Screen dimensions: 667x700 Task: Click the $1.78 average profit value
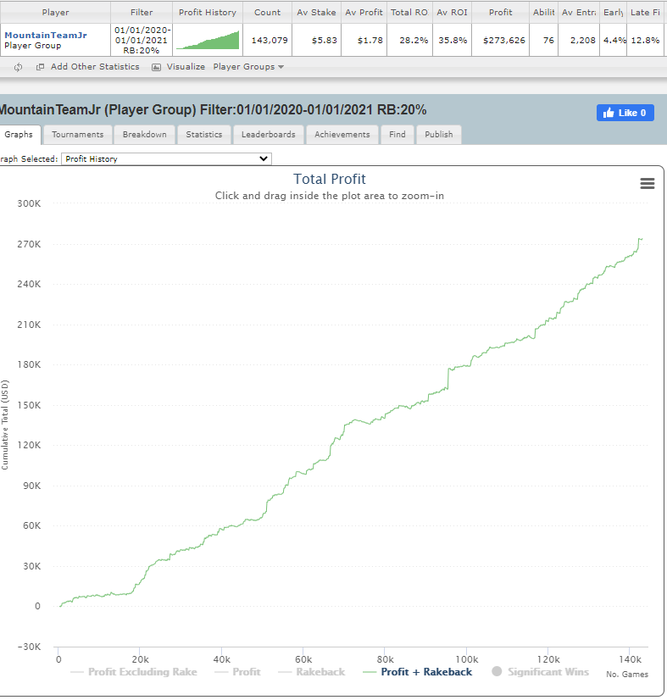(370, 40)
